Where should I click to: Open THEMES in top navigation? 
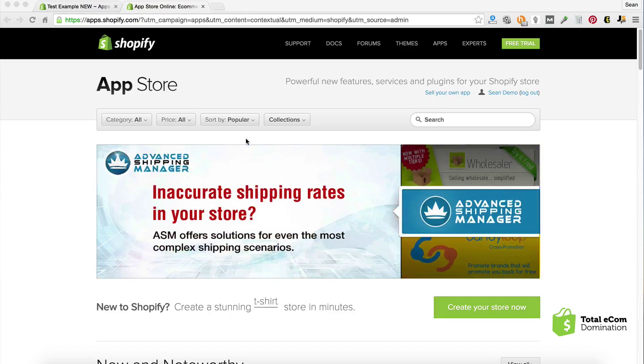click(407, 43)
